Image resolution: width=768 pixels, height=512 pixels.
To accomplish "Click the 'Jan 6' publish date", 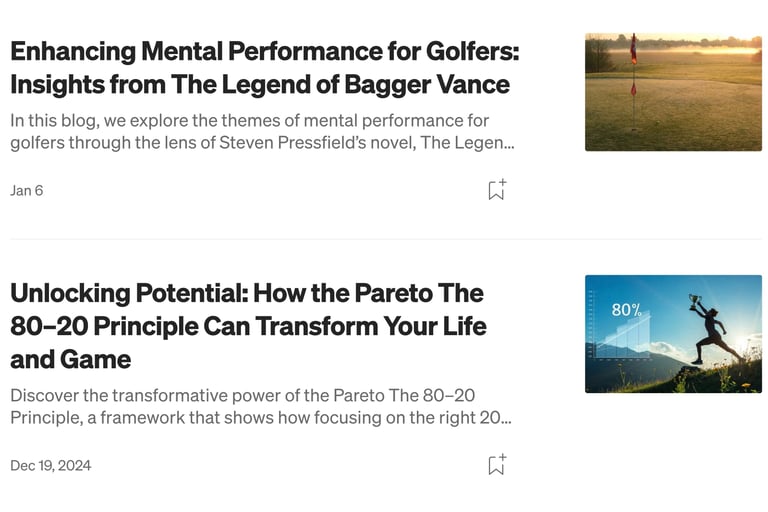I will tap(27, 190).
